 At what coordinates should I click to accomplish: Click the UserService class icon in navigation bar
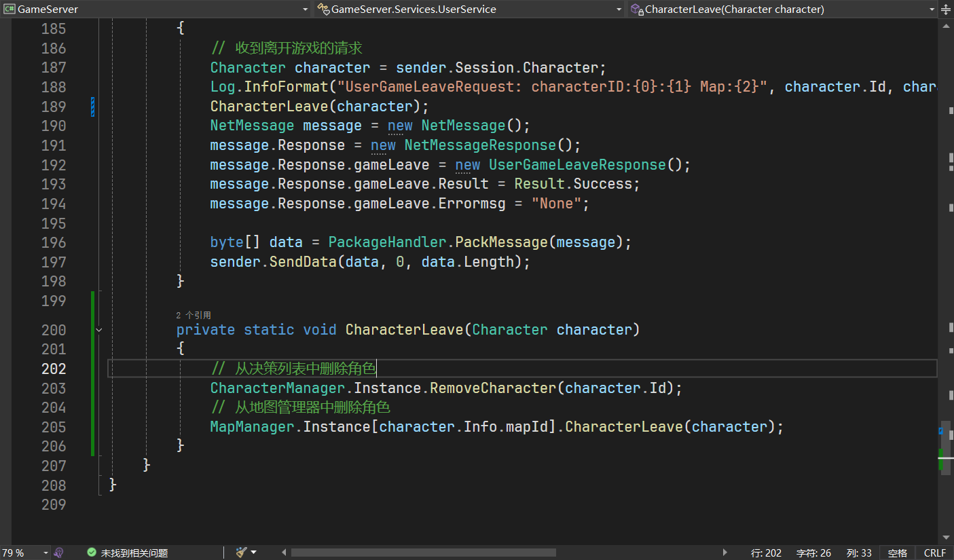323,10
